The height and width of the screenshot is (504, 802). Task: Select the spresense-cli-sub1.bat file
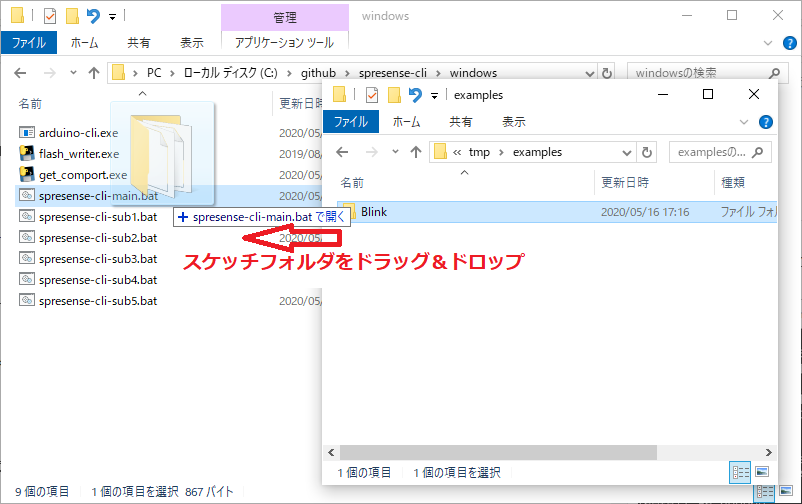(x=98, y=217)
